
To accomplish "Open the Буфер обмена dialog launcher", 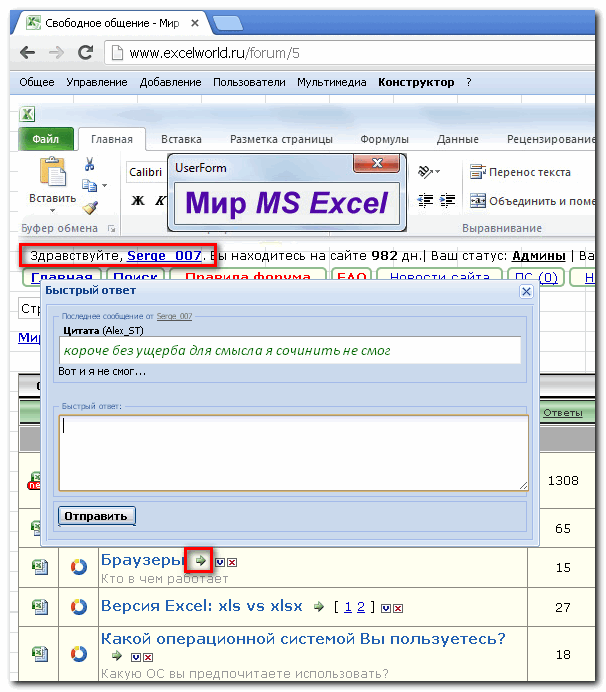I will [112, 229].
